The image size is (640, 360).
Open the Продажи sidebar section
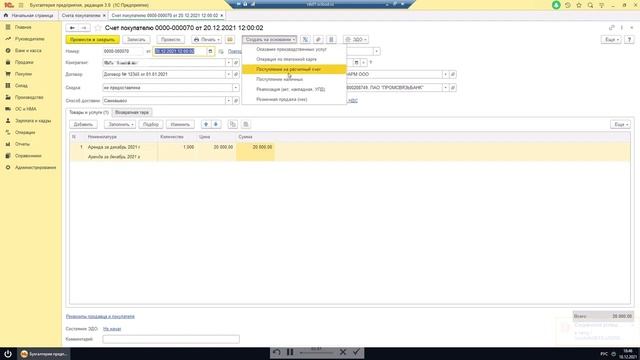(24, 62)
